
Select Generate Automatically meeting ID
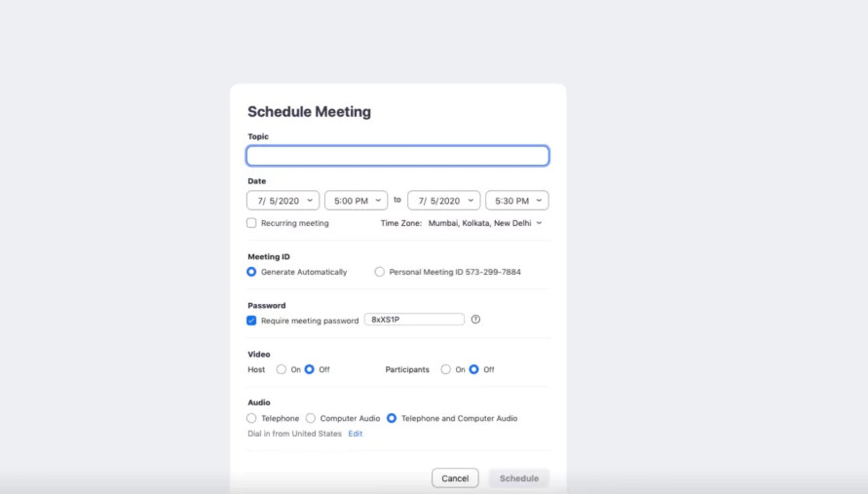(x=251, y=272)
